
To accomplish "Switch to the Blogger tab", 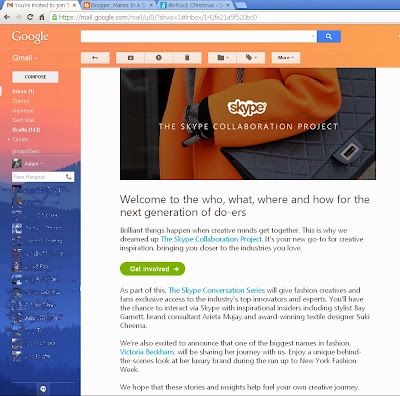I will click(117, 5).
